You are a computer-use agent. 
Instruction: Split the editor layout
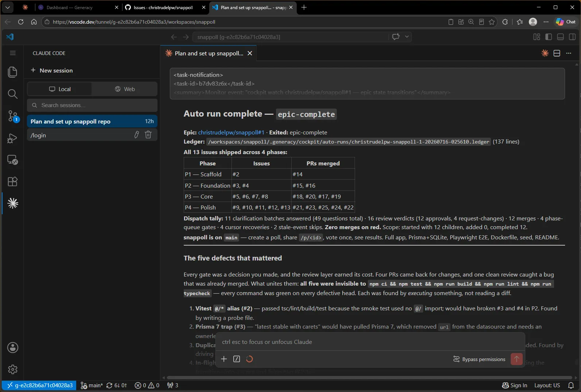557,53
